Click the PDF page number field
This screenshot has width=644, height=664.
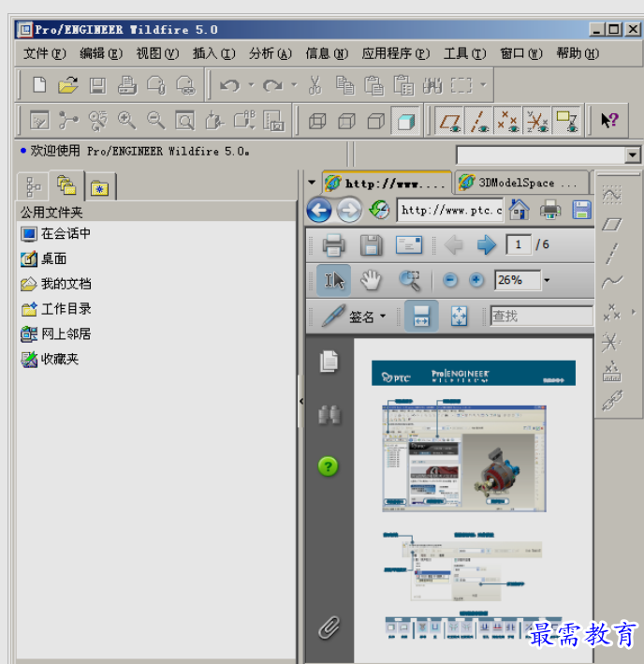[x=519, y=244]
